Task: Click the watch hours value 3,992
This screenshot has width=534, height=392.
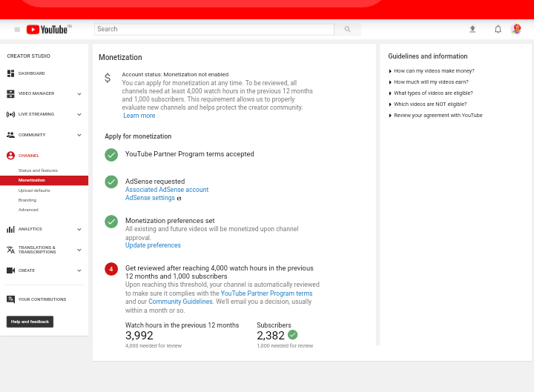Action: pyautogui.click(x=139, y=336)
